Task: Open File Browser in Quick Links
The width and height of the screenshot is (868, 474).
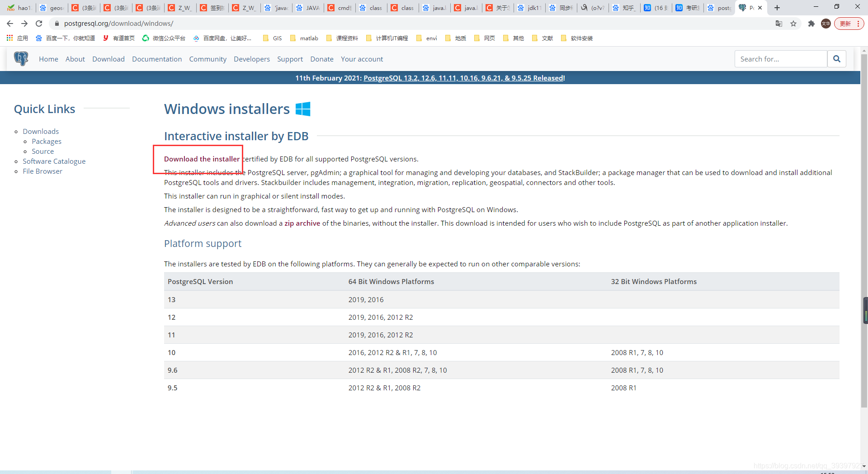Action: pos(42,171)
